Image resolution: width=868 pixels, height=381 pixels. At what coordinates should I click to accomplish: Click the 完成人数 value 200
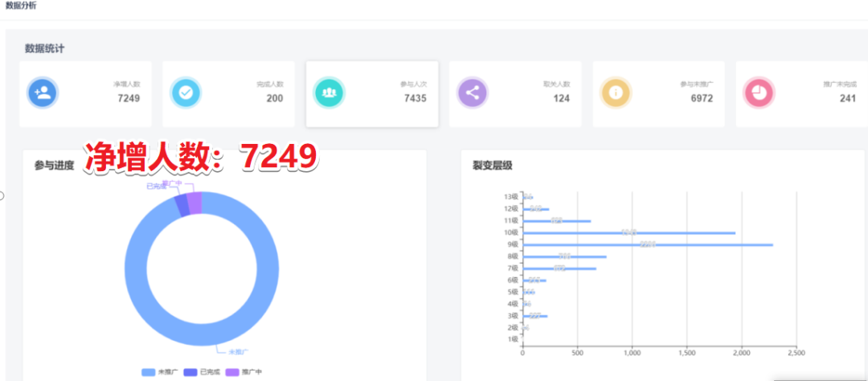[275, 99]
